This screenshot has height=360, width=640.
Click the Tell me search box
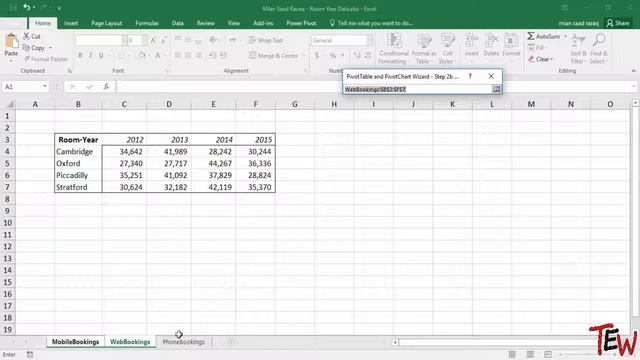click(371, 23)
